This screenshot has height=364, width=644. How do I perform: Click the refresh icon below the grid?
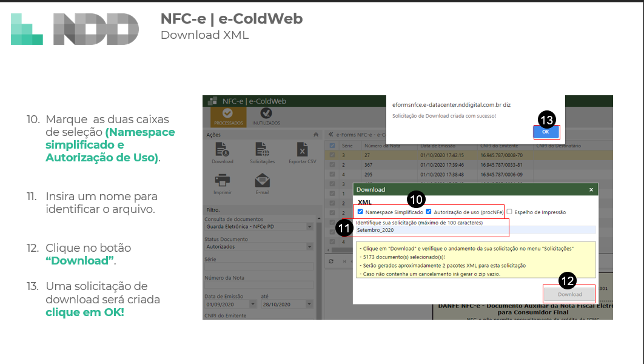coord(331,261)
